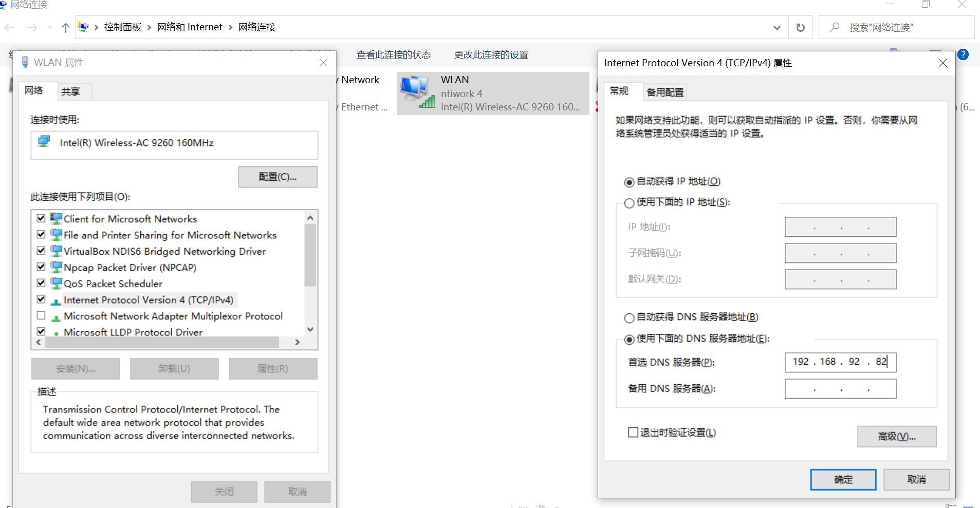Screen dimensions: 980x508
Task: Open the recent locations dropdown arrow
Action: 50,28
